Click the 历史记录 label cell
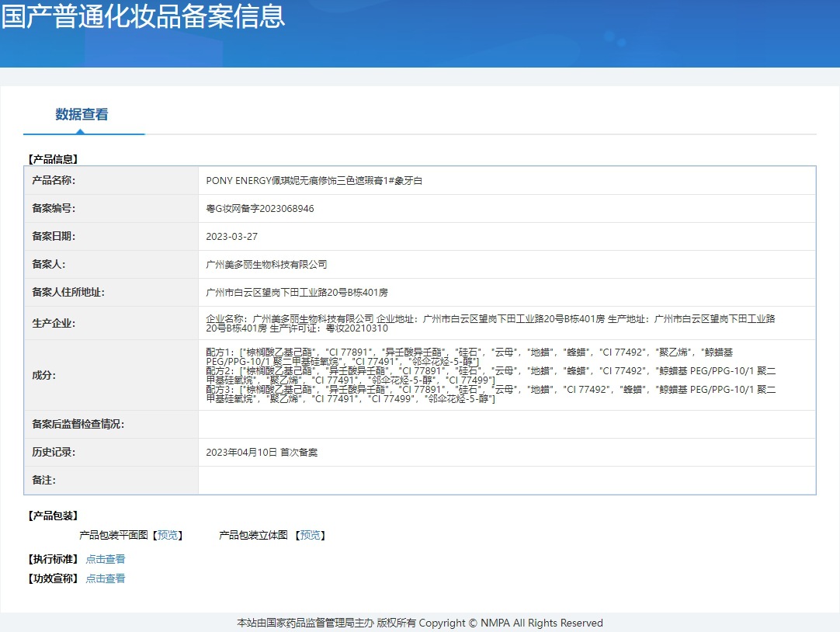Viewport: 840px width, 632px height. pos(112,452)
